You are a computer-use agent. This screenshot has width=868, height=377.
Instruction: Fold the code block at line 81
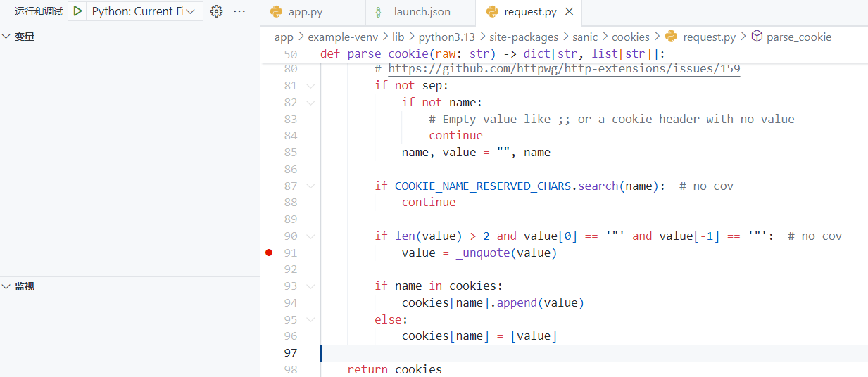pos(310,85)
